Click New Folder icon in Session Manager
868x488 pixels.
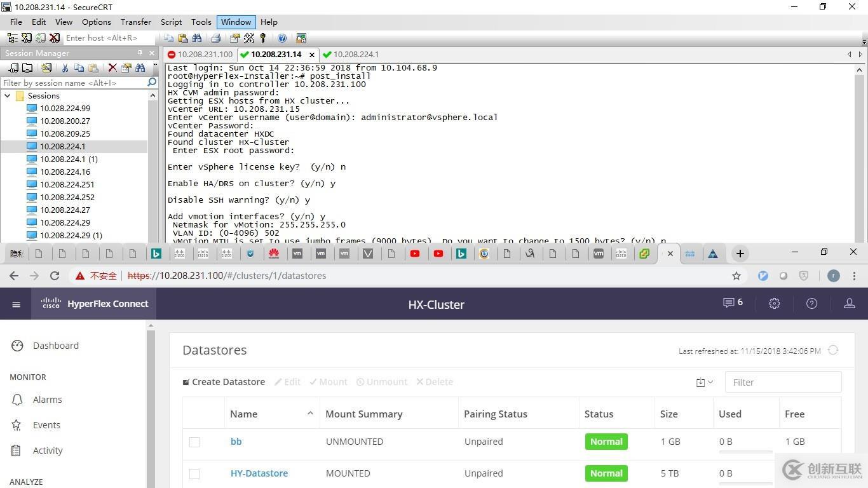27,67
